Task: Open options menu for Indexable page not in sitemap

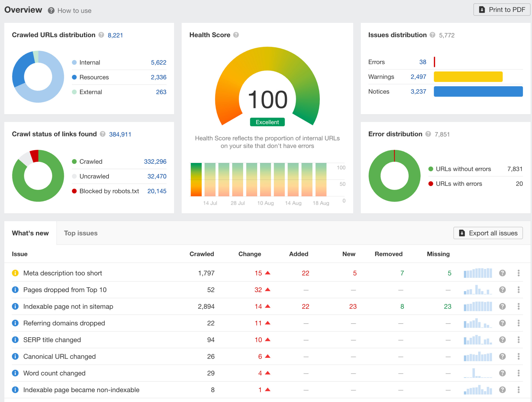Action: [x=518, y=306]
